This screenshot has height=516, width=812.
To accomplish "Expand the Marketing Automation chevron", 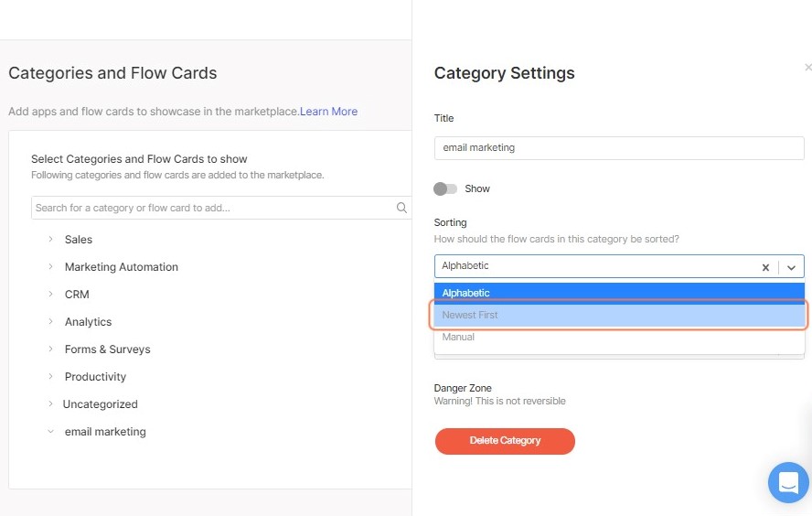I will [50, 266].
